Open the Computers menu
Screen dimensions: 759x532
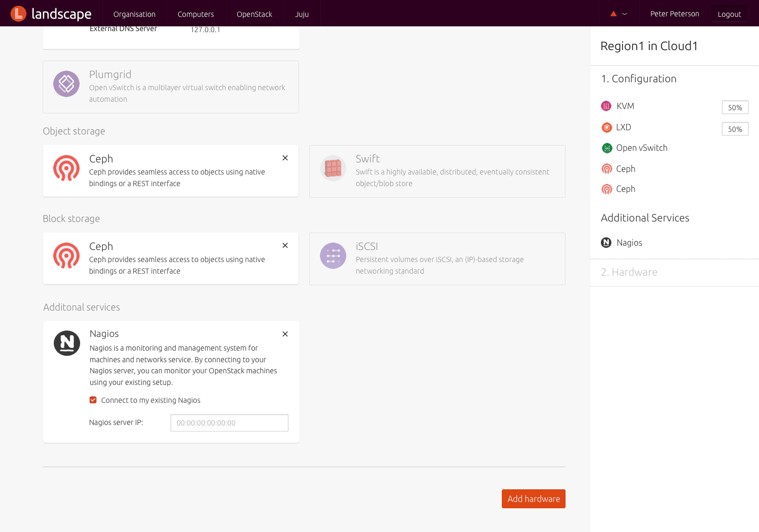tap(196, 14)
